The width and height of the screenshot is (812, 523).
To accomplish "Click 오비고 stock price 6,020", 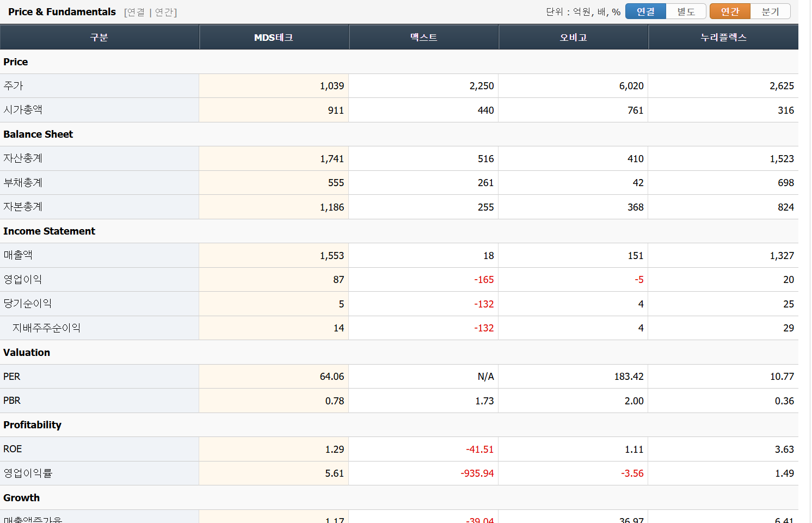I will 631,86.
